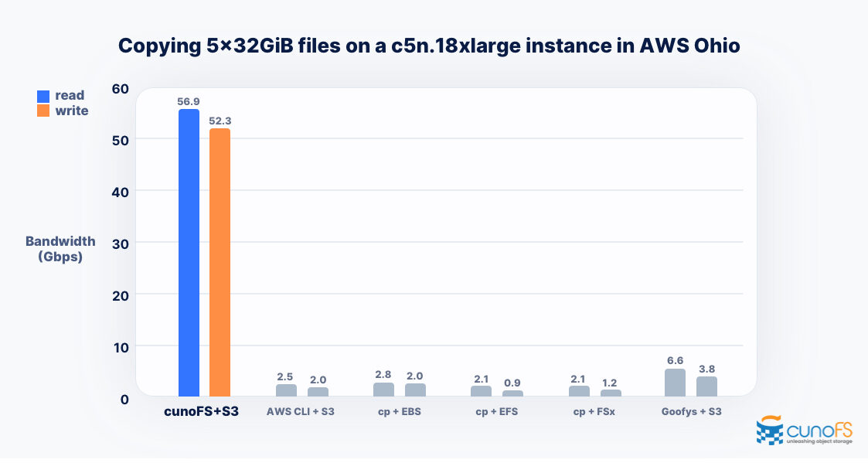Click the chart title text
Image resolution: width=868 pixels, height=463 pixels.
pyautogui.click(x=429, y=46)
